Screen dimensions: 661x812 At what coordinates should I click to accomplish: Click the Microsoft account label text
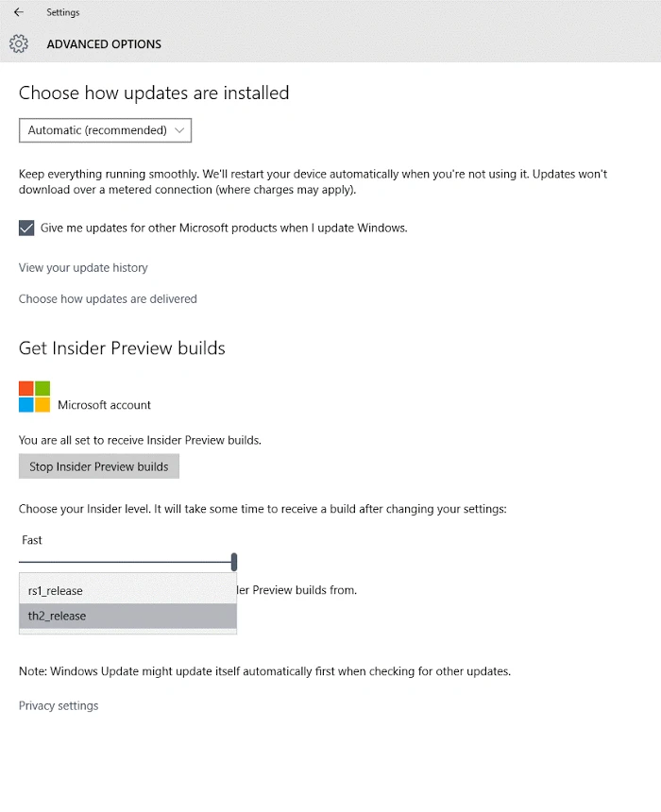coord(104,404)
